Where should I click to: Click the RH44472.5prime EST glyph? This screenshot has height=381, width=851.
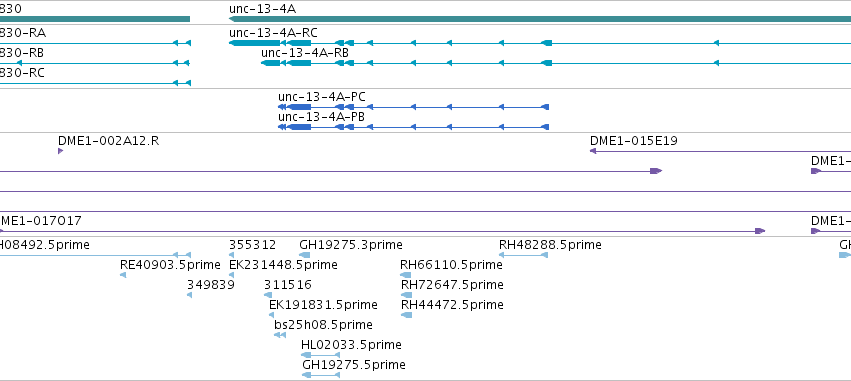tap(407, 315)
